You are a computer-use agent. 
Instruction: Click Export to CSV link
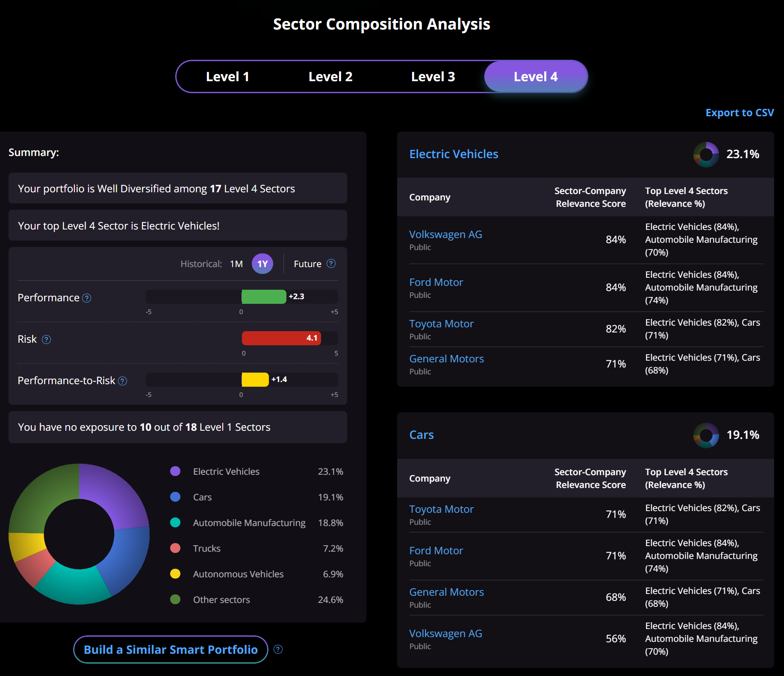740,113
